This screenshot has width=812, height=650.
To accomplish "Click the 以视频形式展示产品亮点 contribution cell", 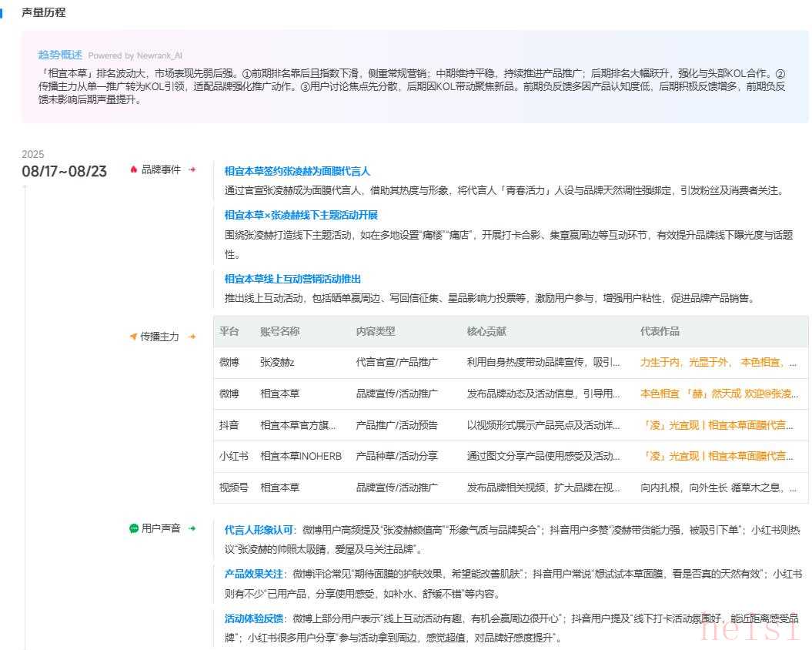I will pos(543,426).
